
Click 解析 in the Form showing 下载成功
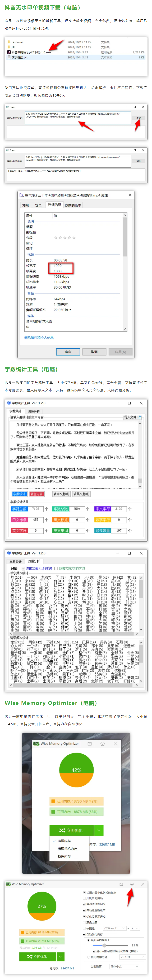click(x=139, y=161)
